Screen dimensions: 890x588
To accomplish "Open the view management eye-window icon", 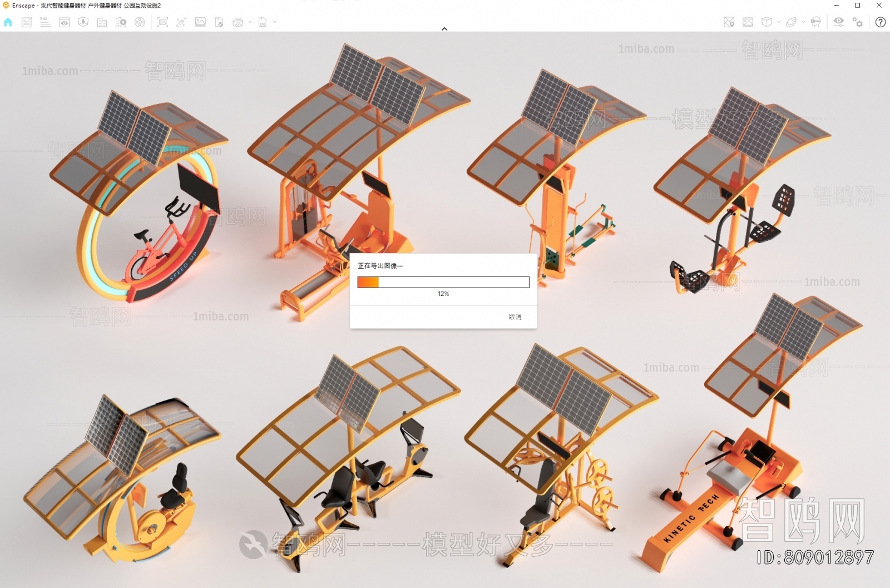I will tap(65, 22).
